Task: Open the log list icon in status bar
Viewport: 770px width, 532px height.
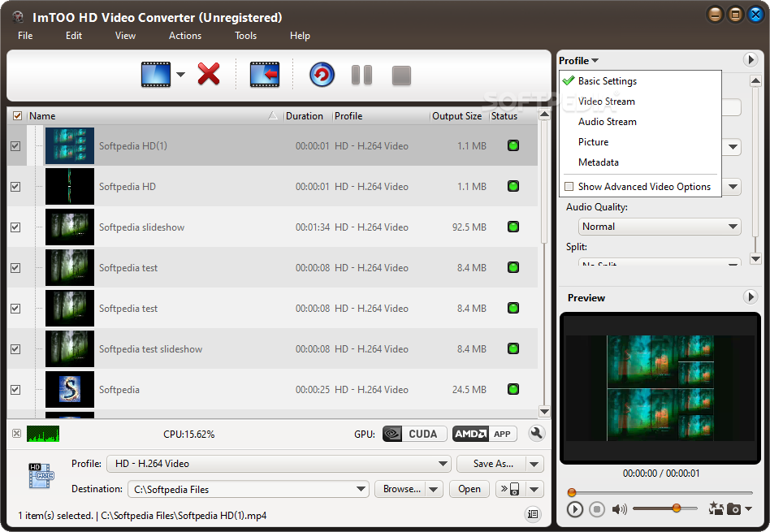Action: 533,514
